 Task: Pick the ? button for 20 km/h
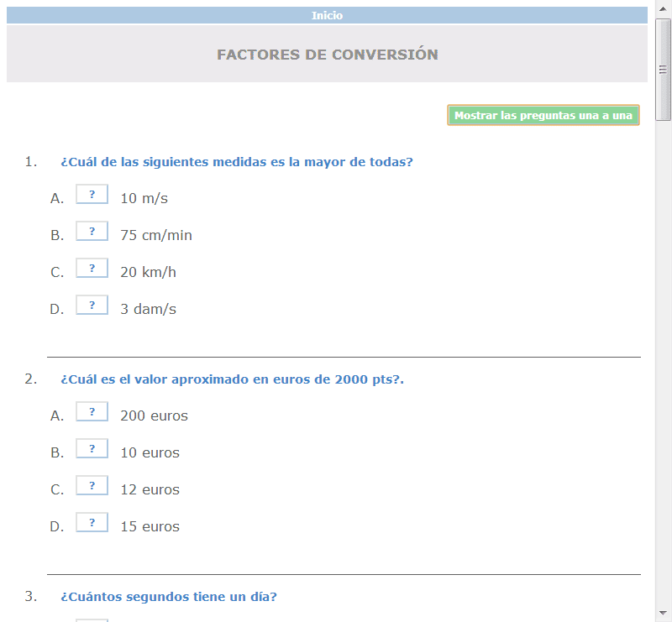92,269
